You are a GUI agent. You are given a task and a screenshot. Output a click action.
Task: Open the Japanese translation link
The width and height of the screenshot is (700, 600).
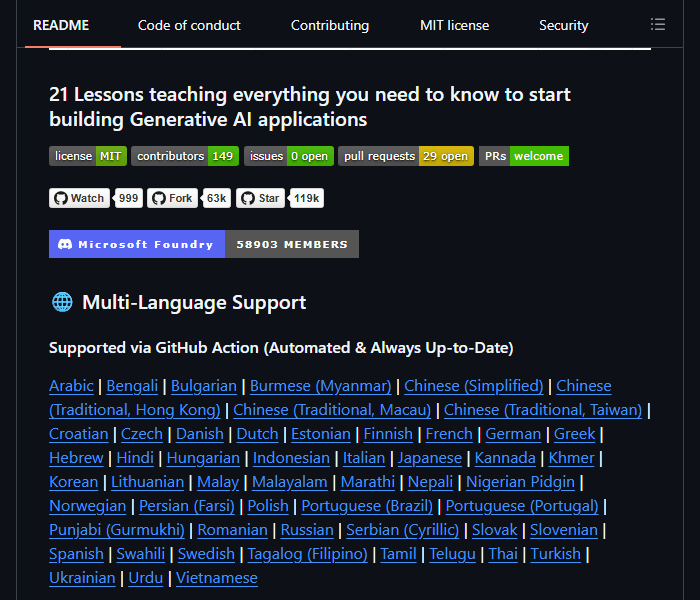430,458
